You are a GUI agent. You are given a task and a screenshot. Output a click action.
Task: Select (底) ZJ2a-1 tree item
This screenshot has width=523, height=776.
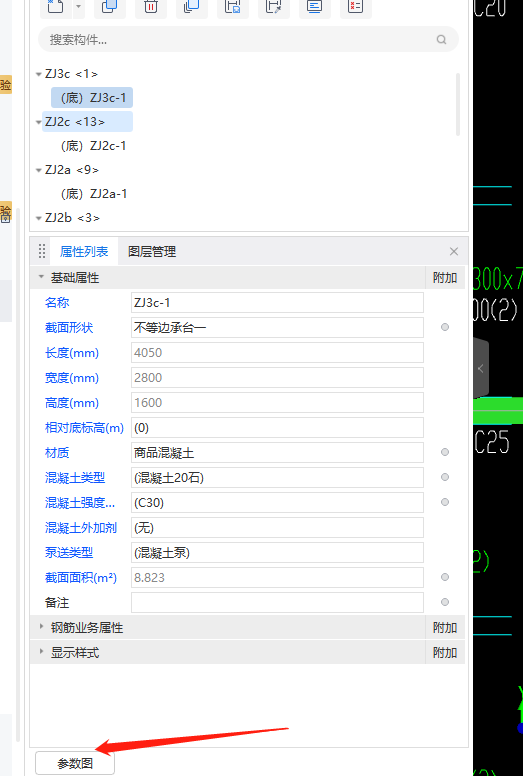pos(94,194)
